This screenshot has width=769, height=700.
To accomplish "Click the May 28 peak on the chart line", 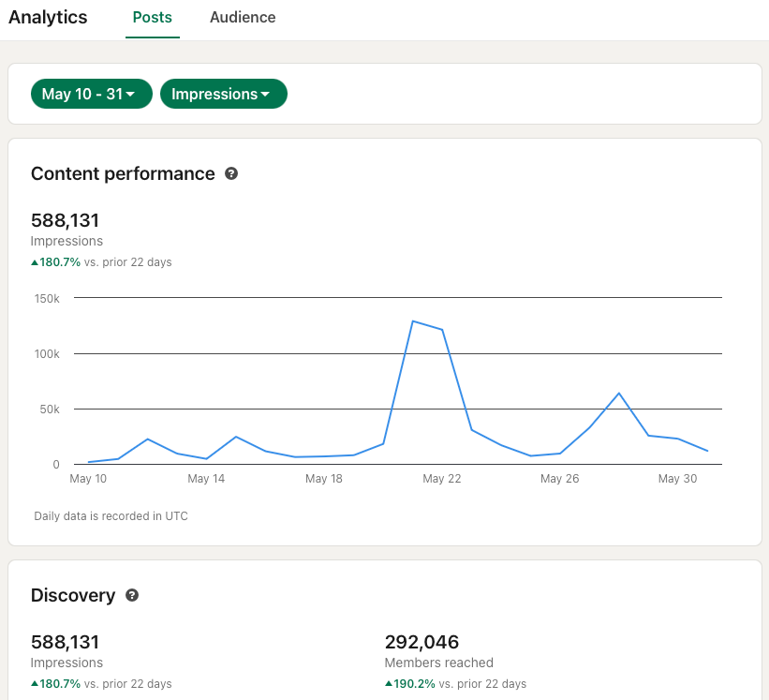I will [619, 393].
